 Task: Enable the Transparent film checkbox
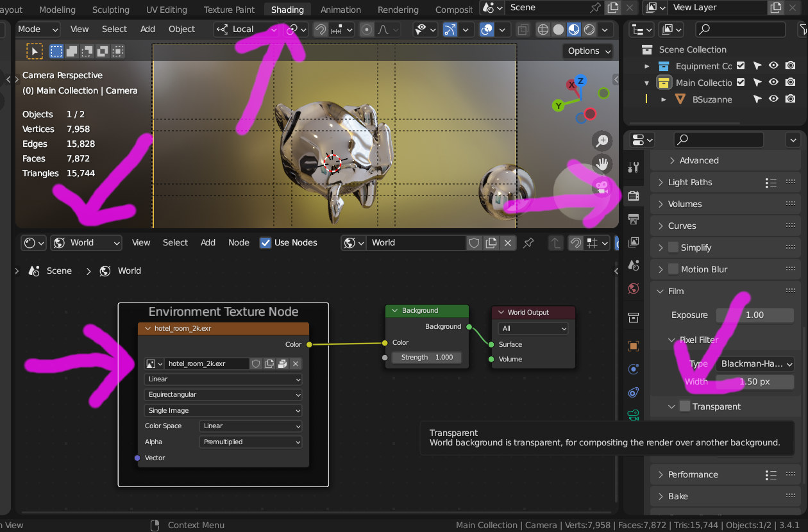coord(684,406)
